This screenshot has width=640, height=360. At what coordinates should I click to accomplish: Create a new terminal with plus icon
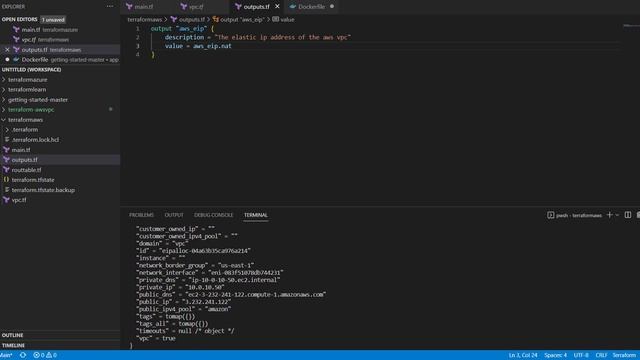coord(609,215)
